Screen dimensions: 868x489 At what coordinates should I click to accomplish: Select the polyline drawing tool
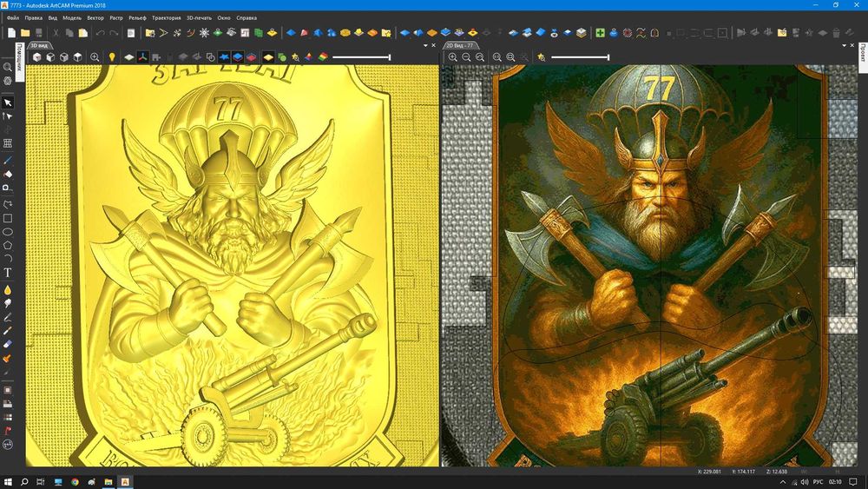[8, 204]
